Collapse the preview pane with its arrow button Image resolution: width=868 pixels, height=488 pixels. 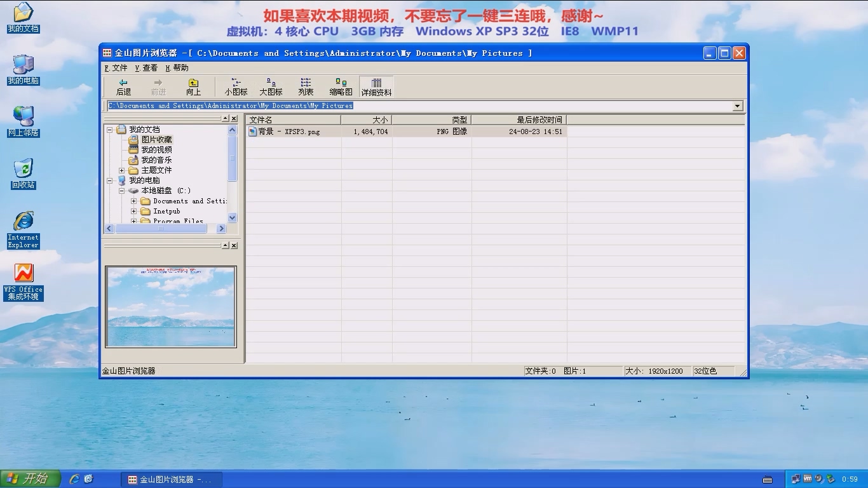225,245
